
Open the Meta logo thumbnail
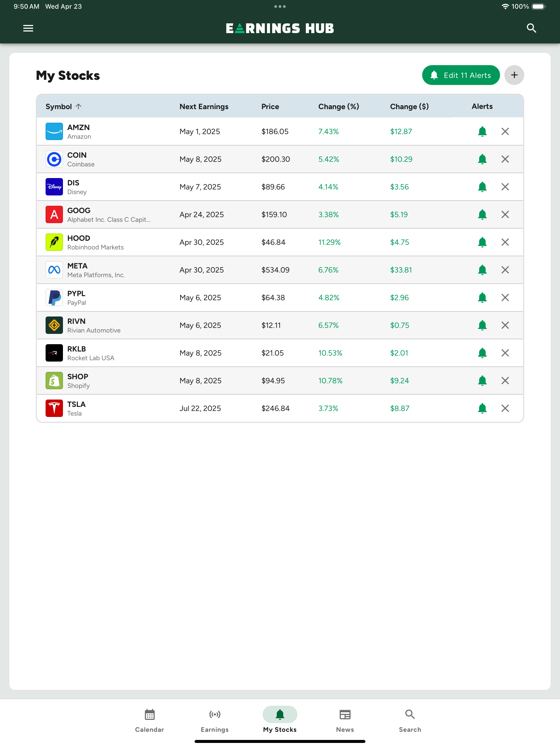tap(54, 270)
